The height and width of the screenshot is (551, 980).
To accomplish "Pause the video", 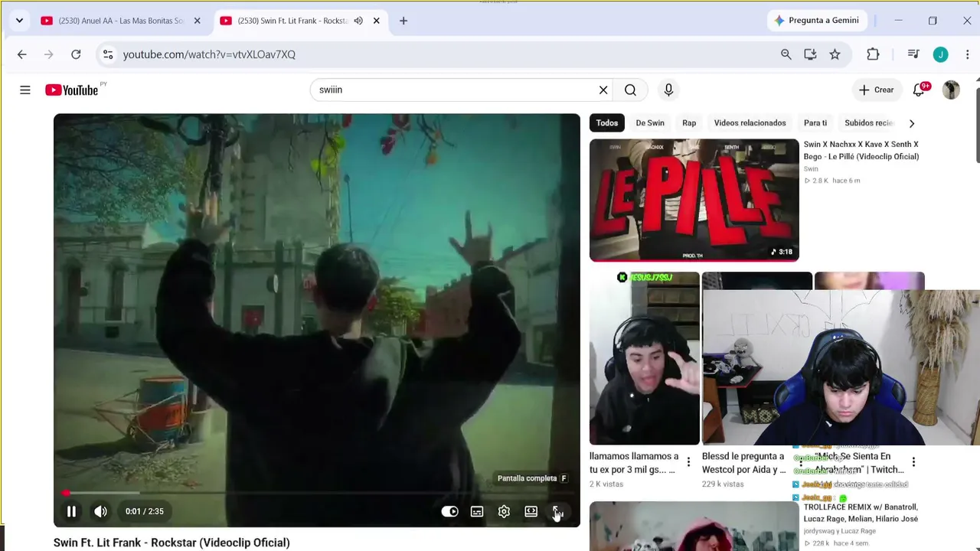I will 71,511.
